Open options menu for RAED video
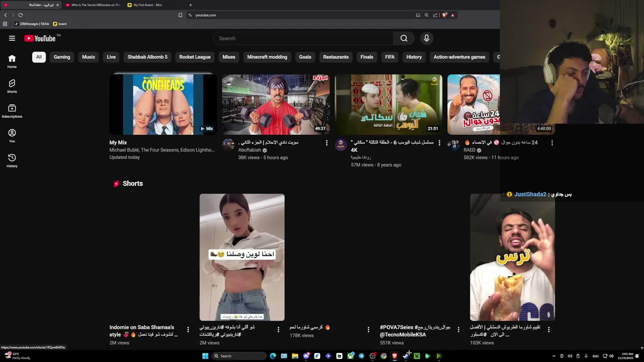 (x=552, y=143)
